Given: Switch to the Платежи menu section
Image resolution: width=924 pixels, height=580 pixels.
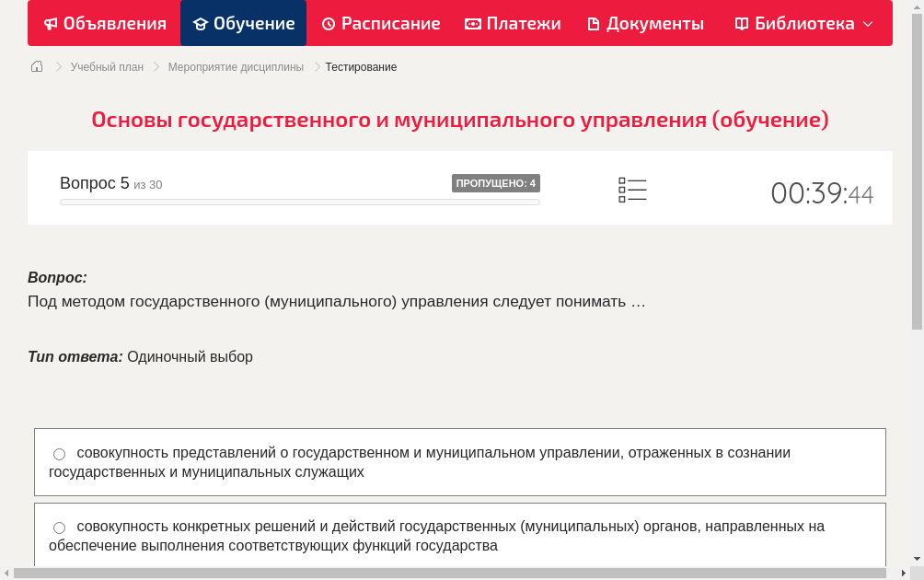Looking at the screenshot, I should coord(513,23).
